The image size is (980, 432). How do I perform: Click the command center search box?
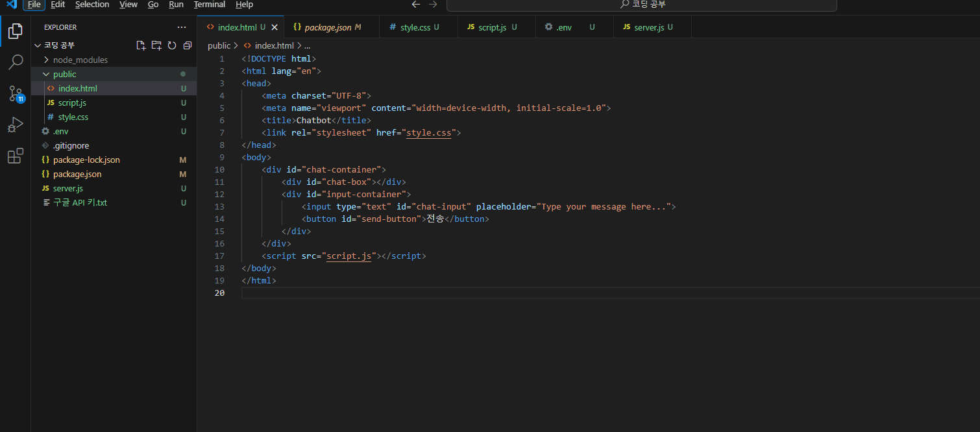point(642,5)
